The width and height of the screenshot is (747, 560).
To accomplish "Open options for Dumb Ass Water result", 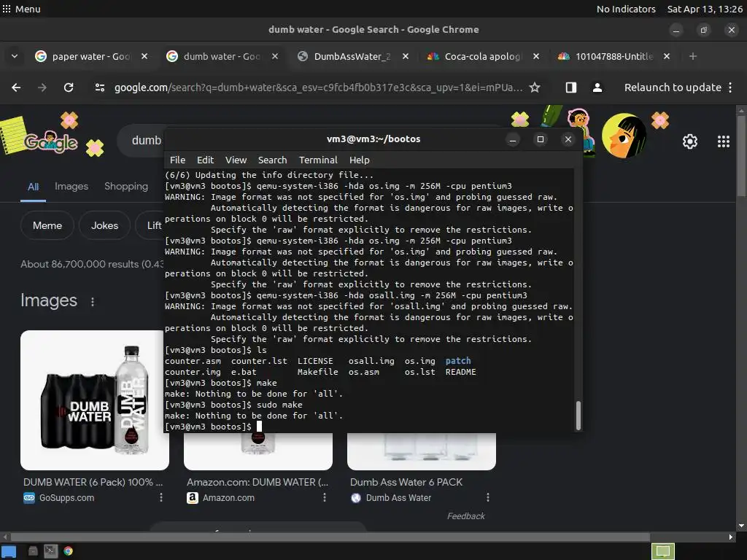I will pyautogui.click(x=487, y=497).
